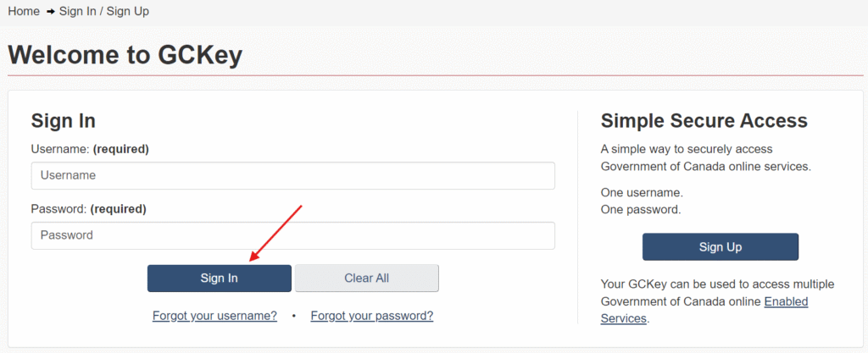
Task: Click the bullet between the forgot links
Action: click(x=294, y=316)
